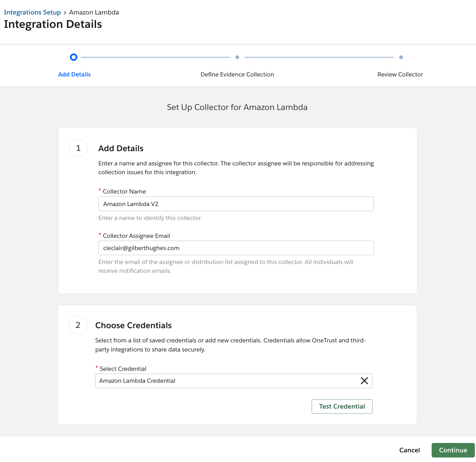The image size is (476, 462).
Task: Click the number 1 section badge
Action: point(78,148)
